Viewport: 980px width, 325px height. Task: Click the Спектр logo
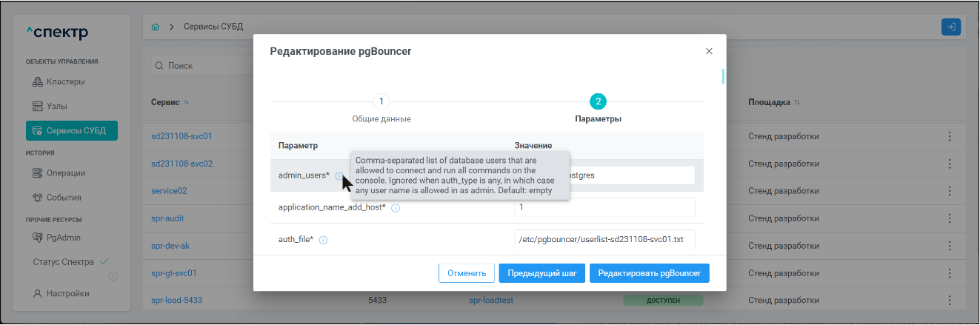tap(57, 33)
